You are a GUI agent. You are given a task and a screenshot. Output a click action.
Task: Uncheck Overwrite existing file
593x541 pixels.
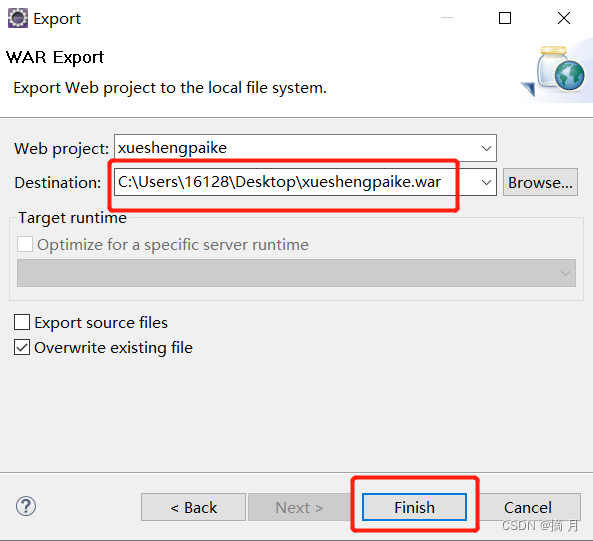(x=22, y=347)
